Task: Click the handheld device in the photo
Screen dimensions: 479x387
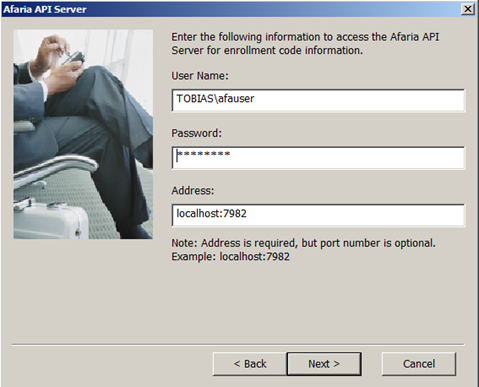Action: coord(73,58)
